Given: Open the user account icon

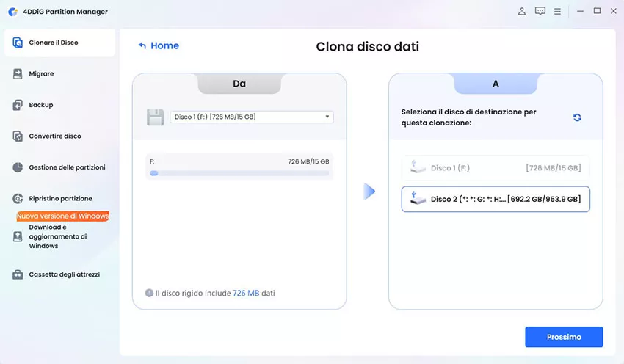Looking at the screenshot, I should pyautogui.click(x=522, y=11).
